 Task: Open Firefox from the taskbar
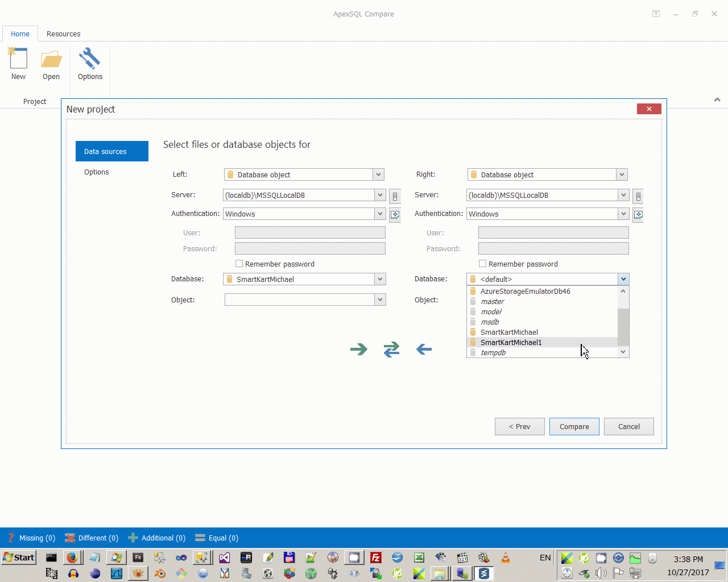click(x=72, y=558)
